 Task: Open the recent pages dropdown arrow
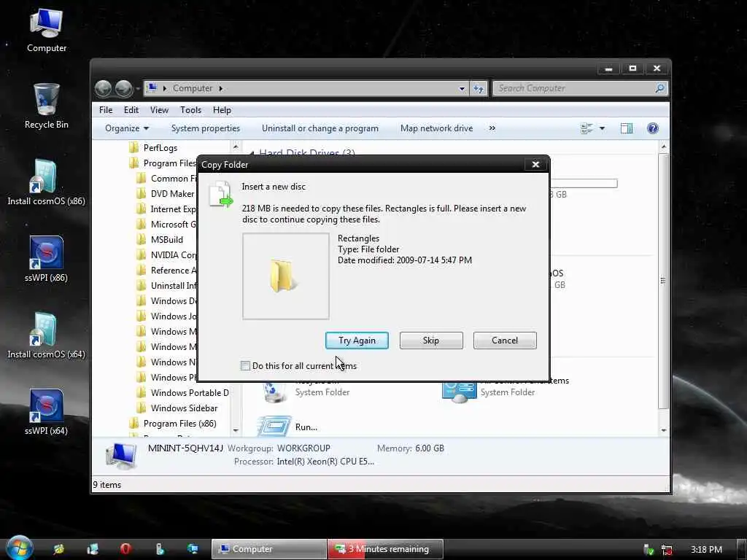pos(138,88)
